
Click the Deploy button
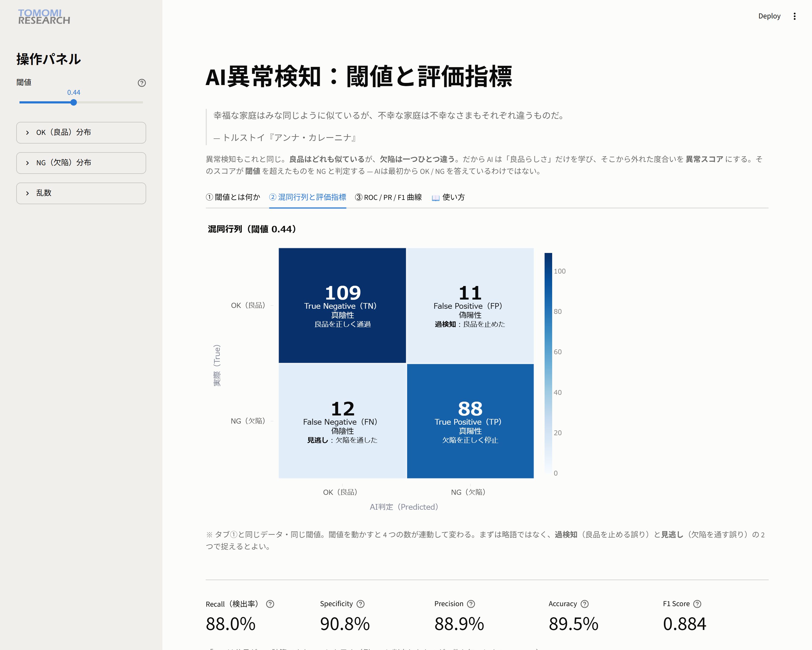pyautogui.click(x=769, y=16)
